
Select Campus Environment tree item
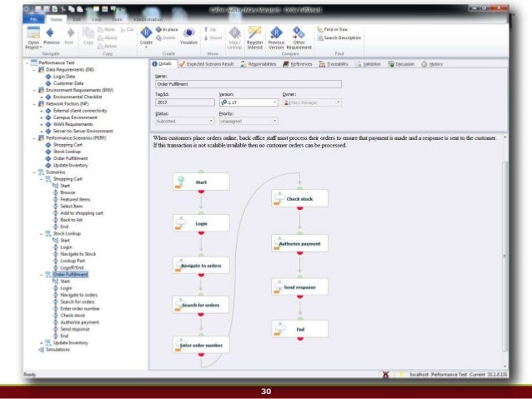pyautogui.click(x=75, y=117)
